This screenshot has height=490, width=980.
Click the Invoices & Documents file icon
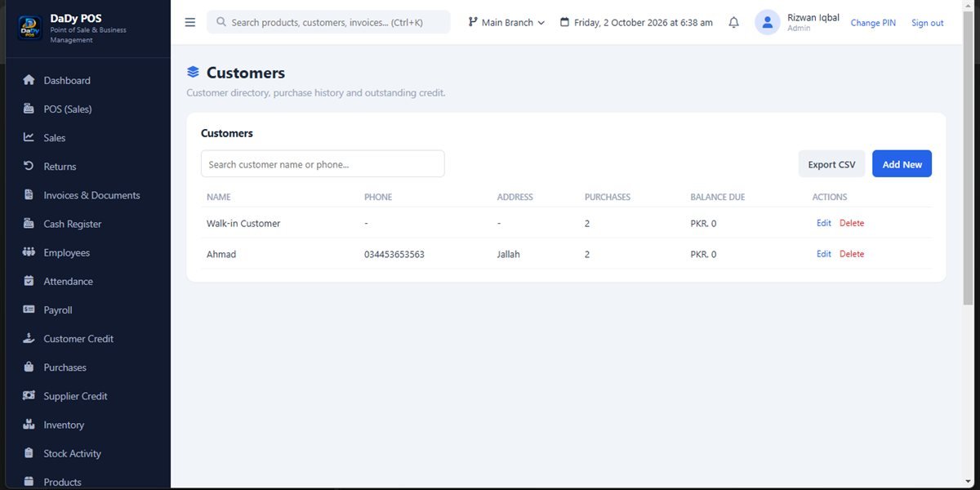coord(29,195)
